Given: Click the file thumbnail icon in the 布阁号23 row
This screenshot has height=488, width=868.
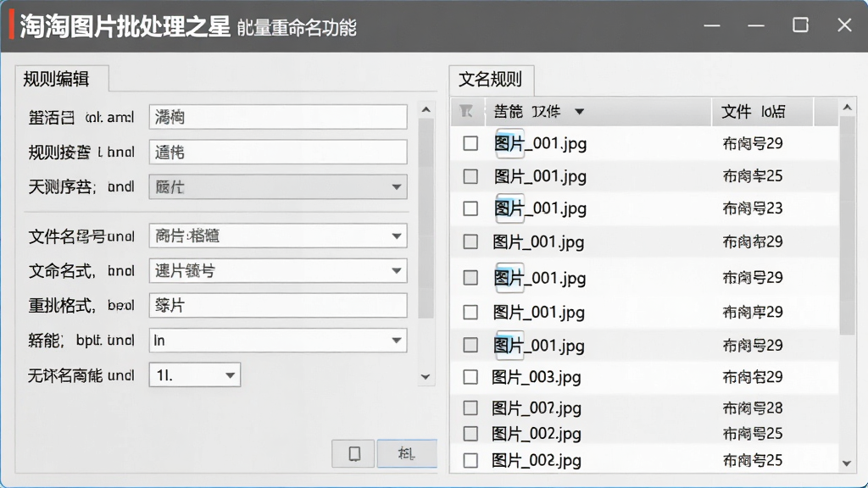Looking at the screenshot, I should coord(509,208).
